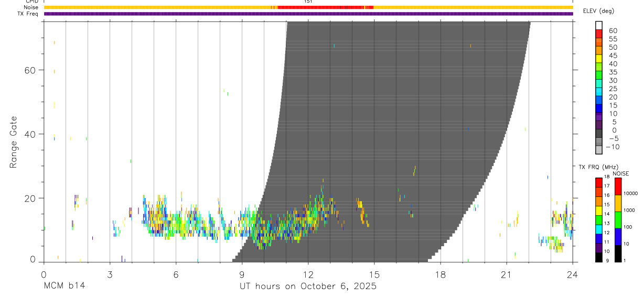644x297 pixels.
Task: Click the blue NOISE segment between 100 and 10
Action: pos(617,237)
